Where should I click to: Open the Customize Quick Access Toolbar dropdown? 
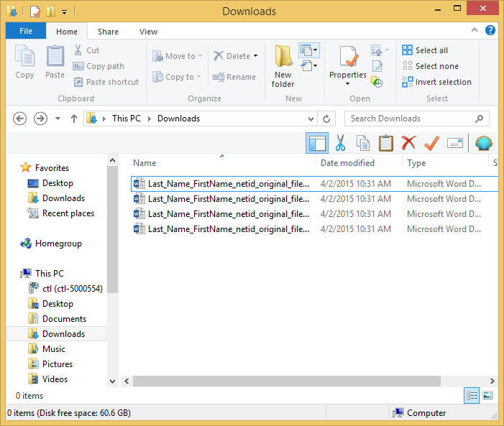[x=65, y=12]
